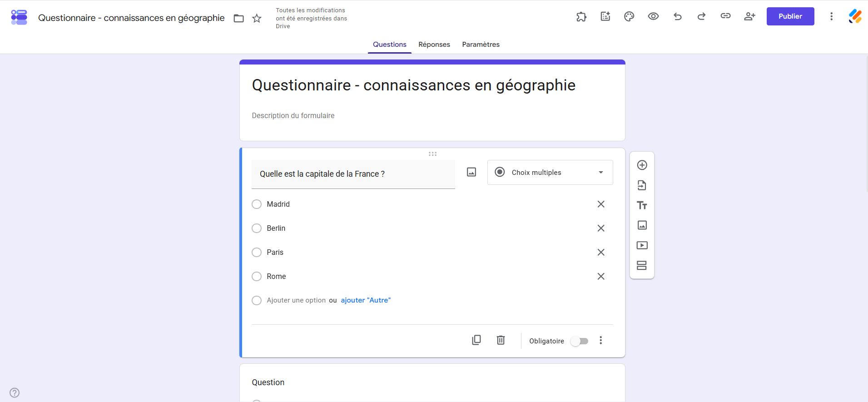This screenshot has height=402, width=868.
Task: Add a new question from side toolbar
Action: click(642, 165)
